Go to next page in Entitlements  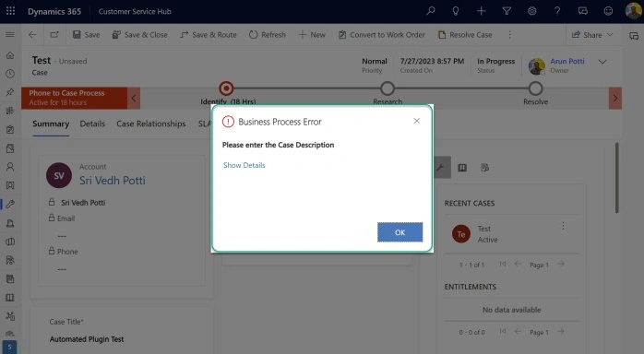[x=561, y=332]
